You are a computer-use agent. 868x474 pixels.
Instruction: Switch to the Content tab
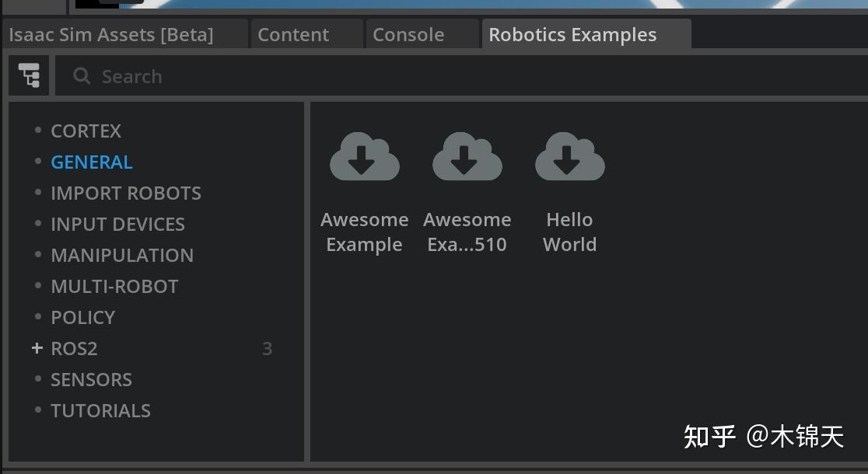tap(293, 34)
